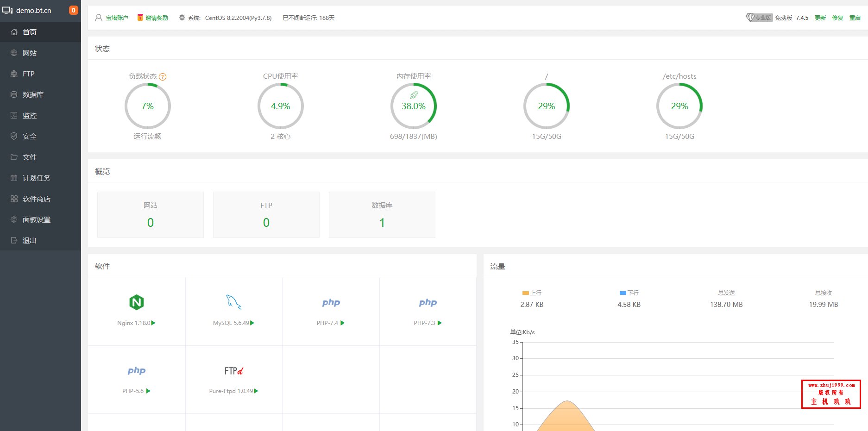Click the Nginx logo icon
The height and width of the screenshot is (431, 868).
[137, 302]
